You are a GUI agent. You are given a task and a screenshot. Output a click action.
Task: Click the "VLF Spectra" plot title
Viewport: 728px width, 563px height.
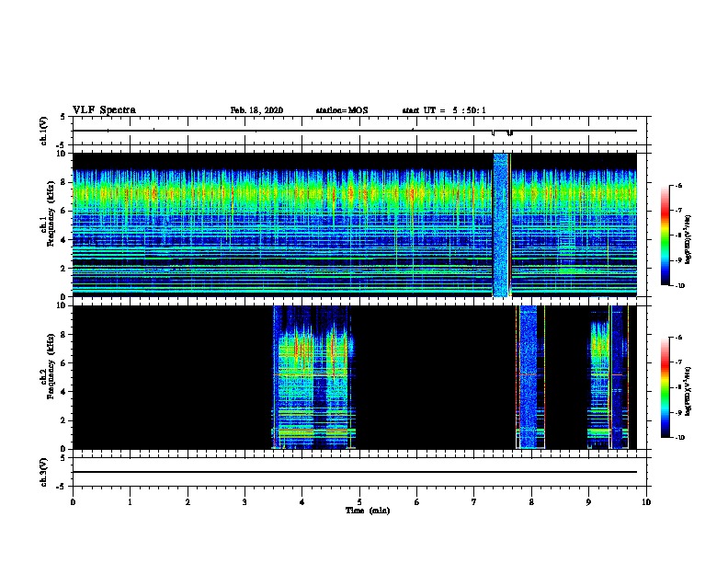click(x=105, y=110)
